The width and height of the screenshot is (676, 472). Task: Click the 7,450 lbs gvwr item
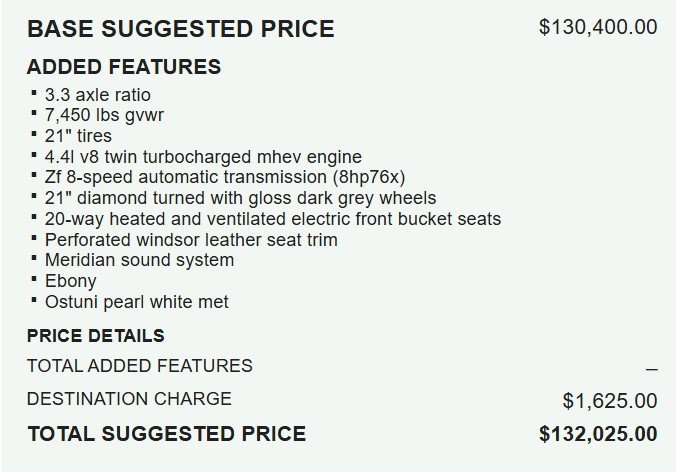click(104, 115)
